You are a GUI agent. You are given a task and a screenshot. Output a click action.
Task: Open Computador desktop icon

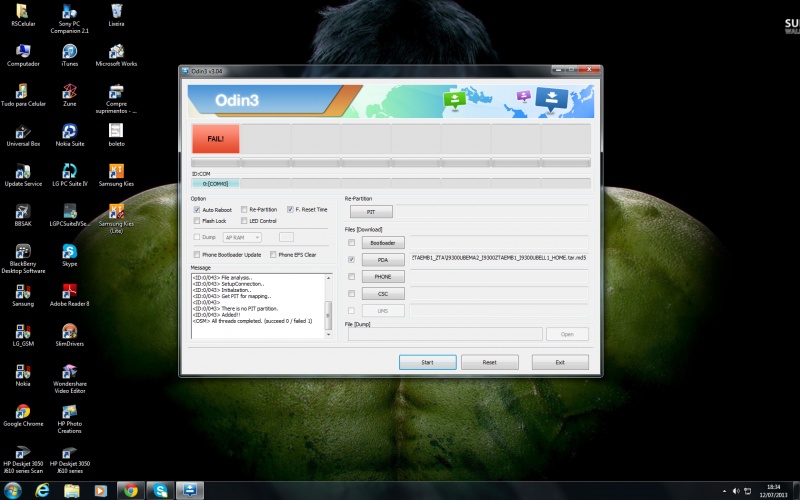click(23, 55)
